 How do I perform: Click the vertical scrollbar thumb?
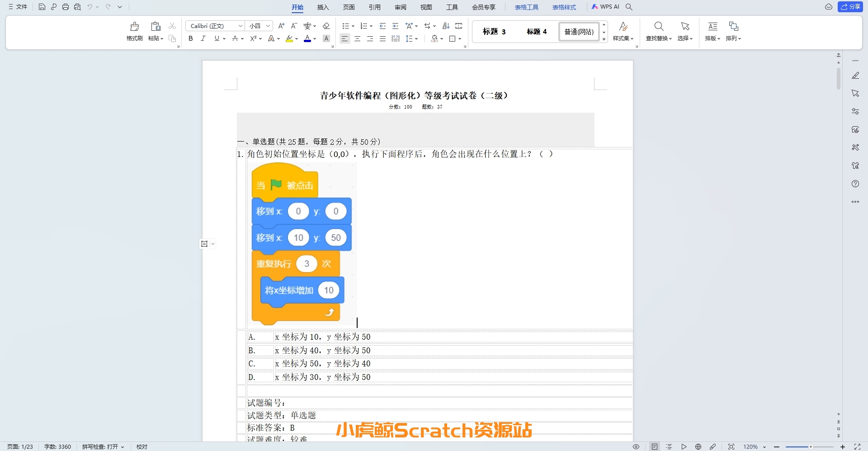839,79
